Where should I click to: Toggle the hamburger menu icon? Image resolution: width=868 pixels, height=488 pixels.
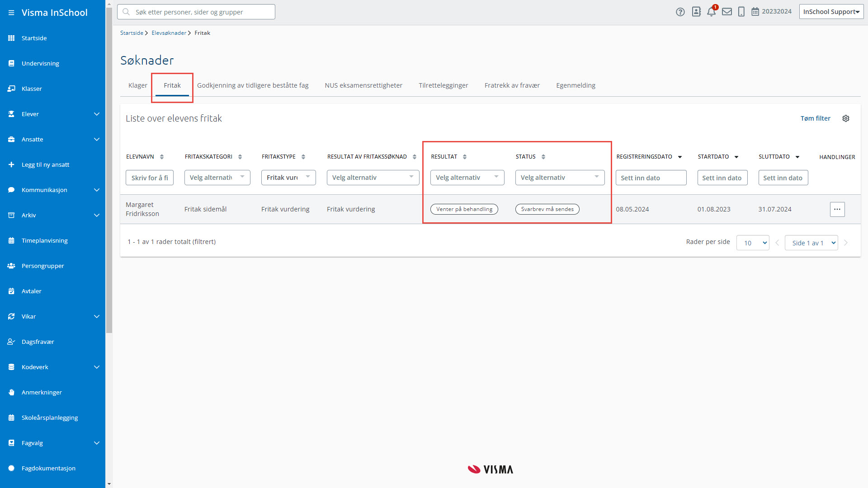tap(11, 13)
